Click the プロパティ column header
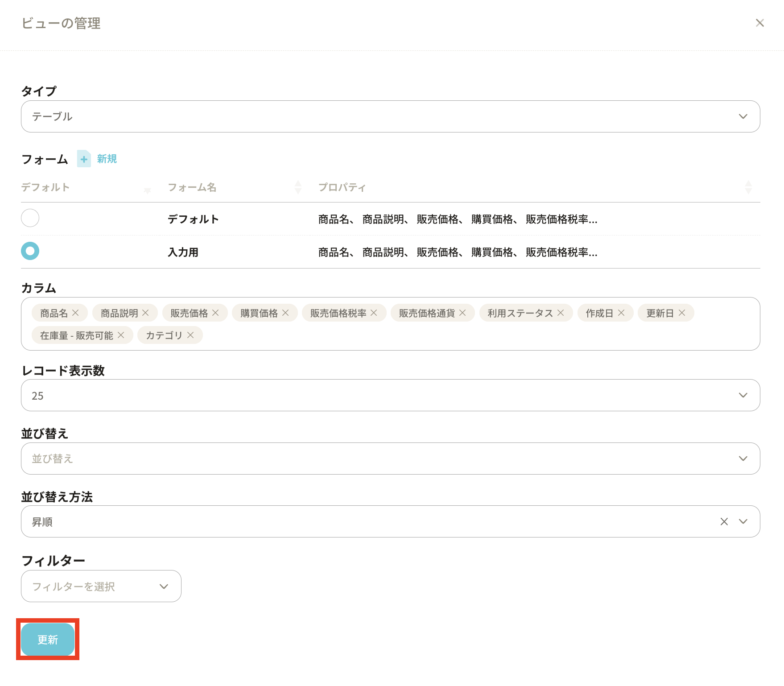This screenshot has height=686, width=784. click(x=342, y=187)
